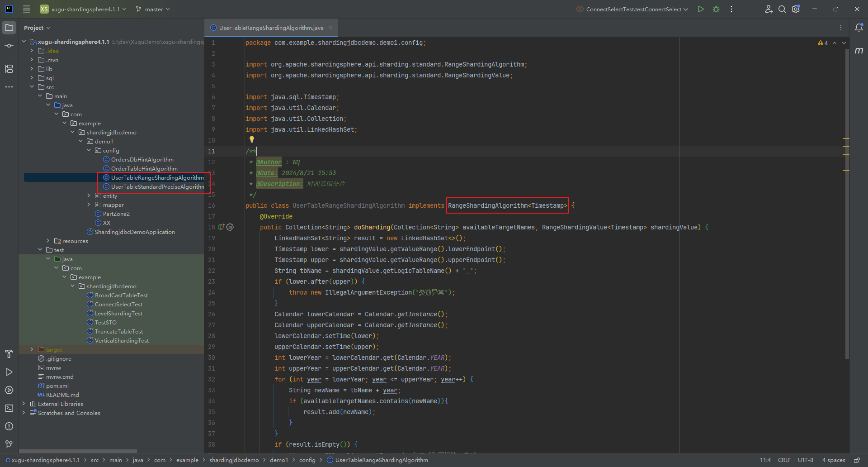
Task: Toggle the Project tool window folder icon
Action: point(9,28)
